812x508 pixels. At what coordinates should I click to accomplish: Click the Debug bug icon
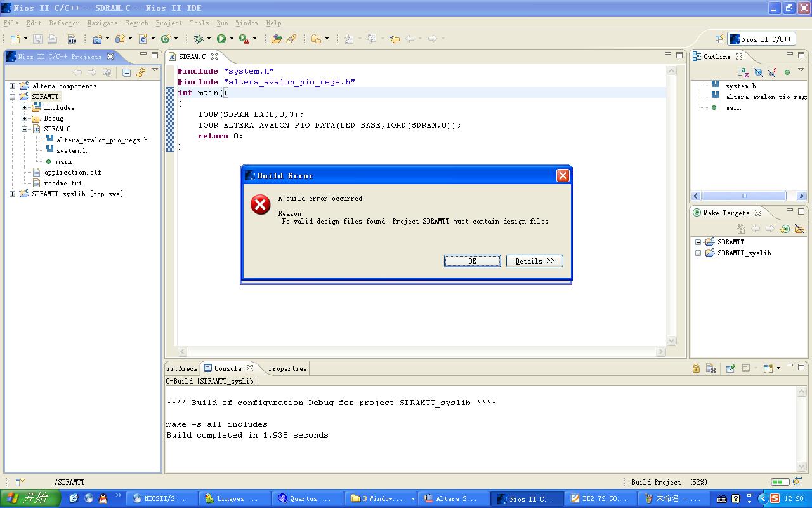(199, 39)
